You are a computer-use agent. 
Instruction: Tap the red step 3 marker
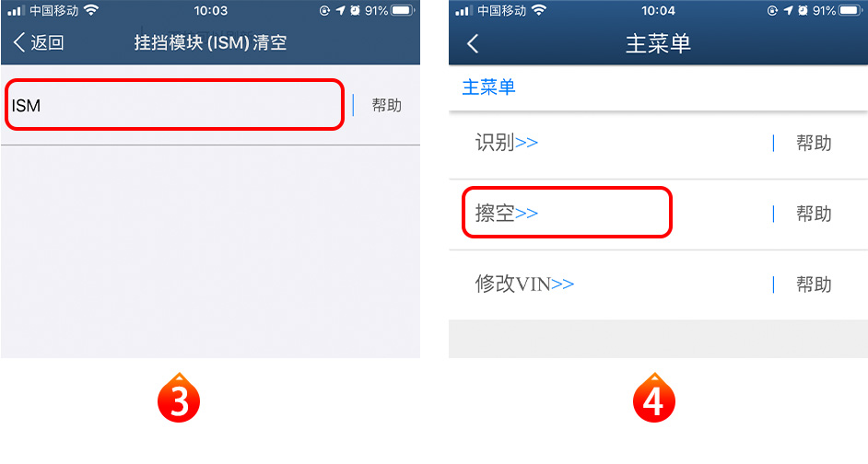pyautogui.click(x=178, y=399)
